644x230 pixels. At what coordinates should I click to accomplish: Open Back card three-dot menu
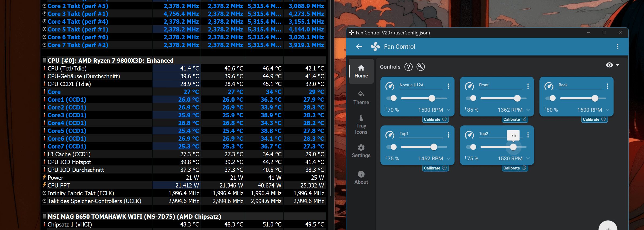point(607,86)
